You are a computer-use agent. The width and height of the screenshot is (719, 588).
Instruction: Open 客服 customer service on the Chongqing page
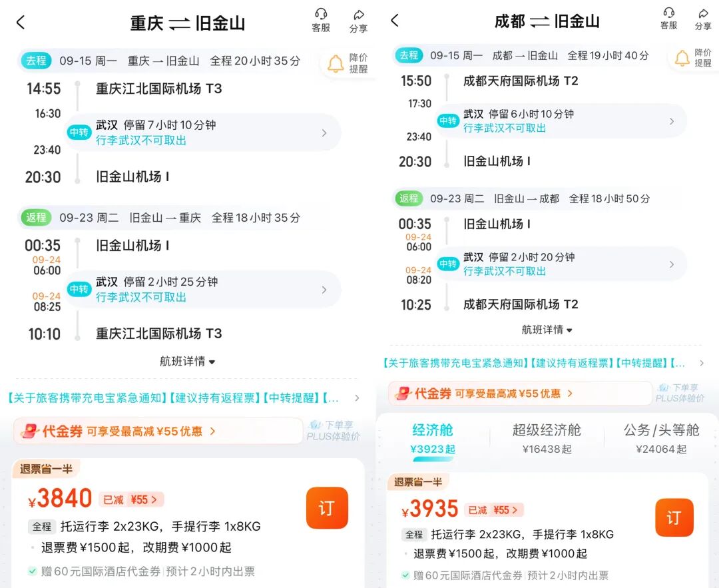coord(320,20)
